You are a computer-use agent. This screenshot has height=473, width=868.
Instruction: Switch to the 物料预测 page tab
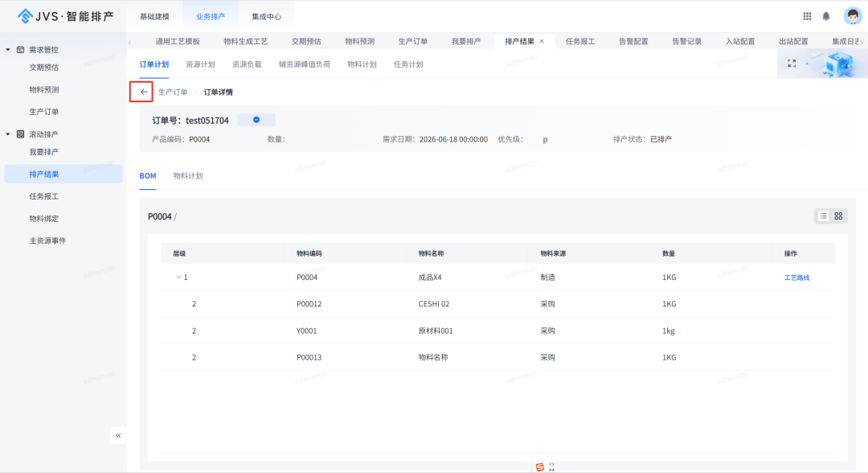(x=359, y=41)
